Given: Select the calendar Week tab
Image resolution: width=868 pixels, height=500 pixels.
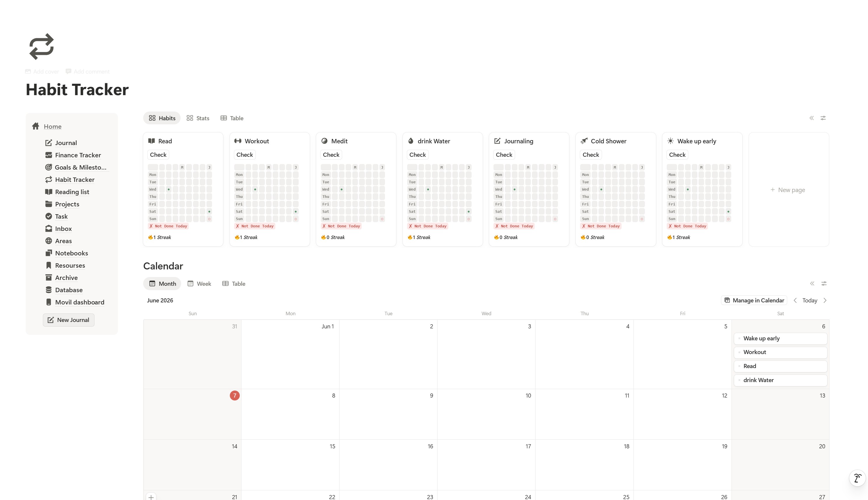Looking at the screenshot, I should [x=199, y=284].
